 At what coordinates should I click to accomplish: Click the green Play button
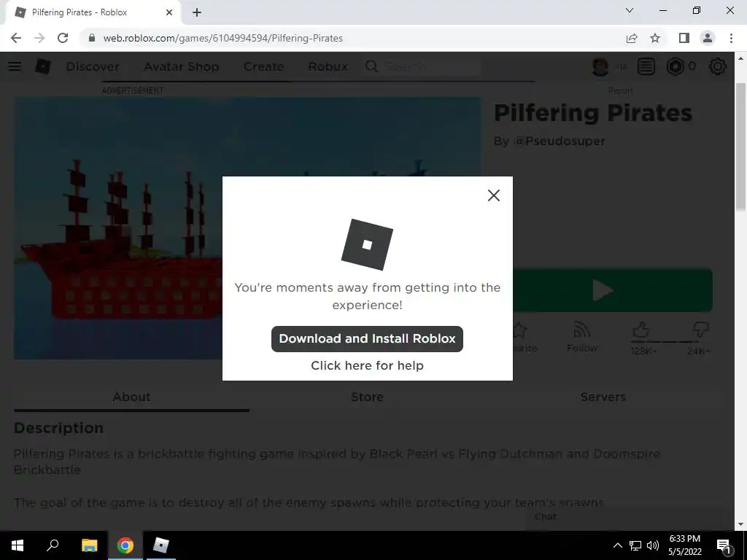click(613, 290)
